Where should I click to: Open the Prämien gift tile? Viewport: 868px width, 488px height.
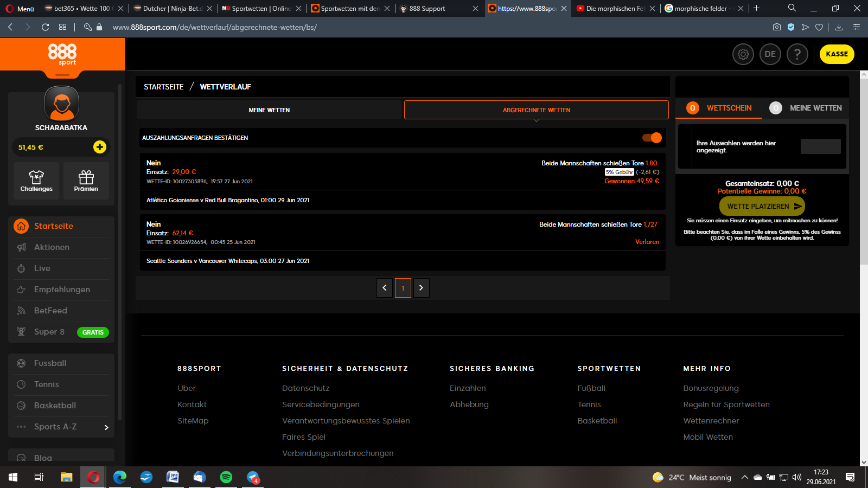86,181
